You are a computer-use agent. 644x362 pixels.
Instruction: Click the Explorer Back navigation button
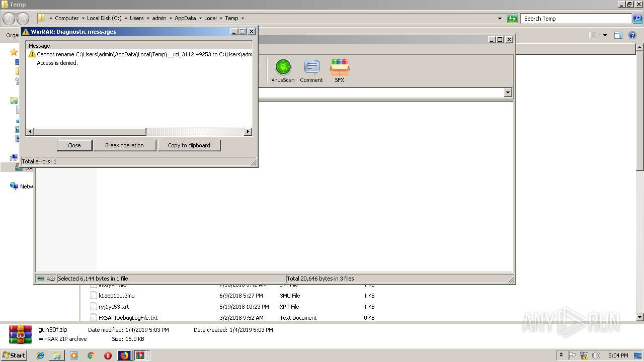click(x=9, y=19)
